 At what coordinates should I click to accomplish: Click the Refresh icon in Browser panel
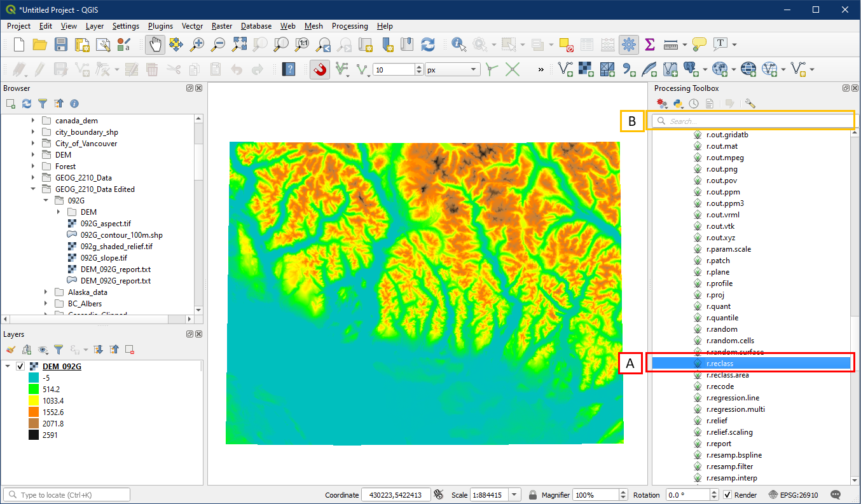pos(27,103)
